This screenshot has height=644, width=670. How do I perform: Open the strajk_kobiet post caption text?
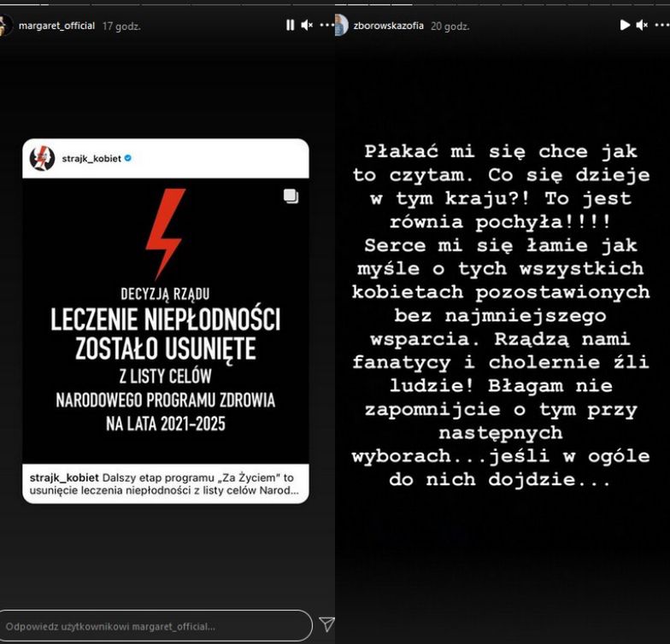(164, 483)
